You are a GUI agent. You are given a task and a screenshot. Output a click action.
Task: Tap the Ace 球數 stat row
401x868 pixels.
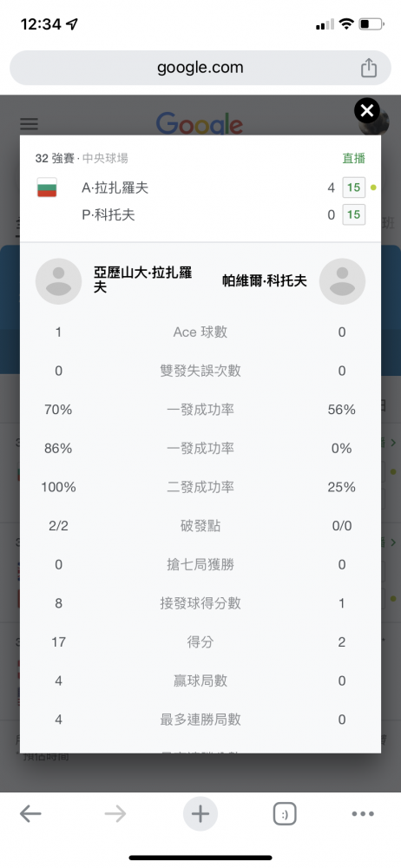200,332
